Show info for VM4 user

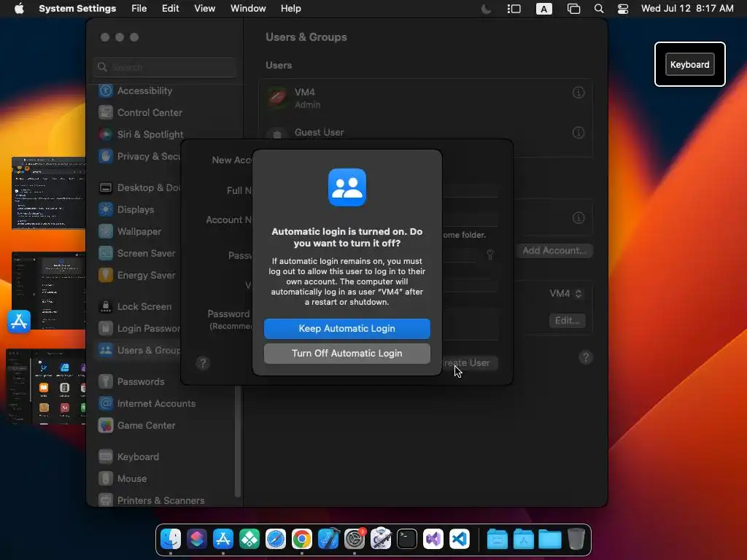point(578,93)
